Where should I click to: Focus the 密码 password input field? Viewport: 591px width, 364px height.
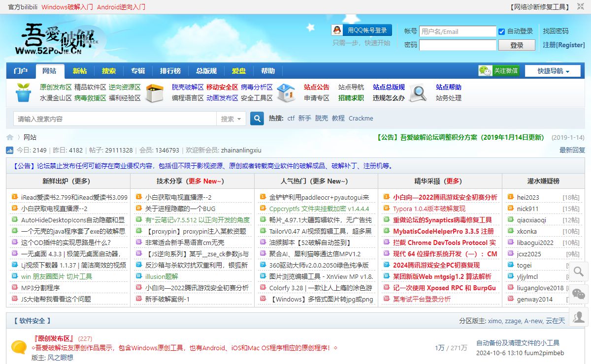click(458, 45)
